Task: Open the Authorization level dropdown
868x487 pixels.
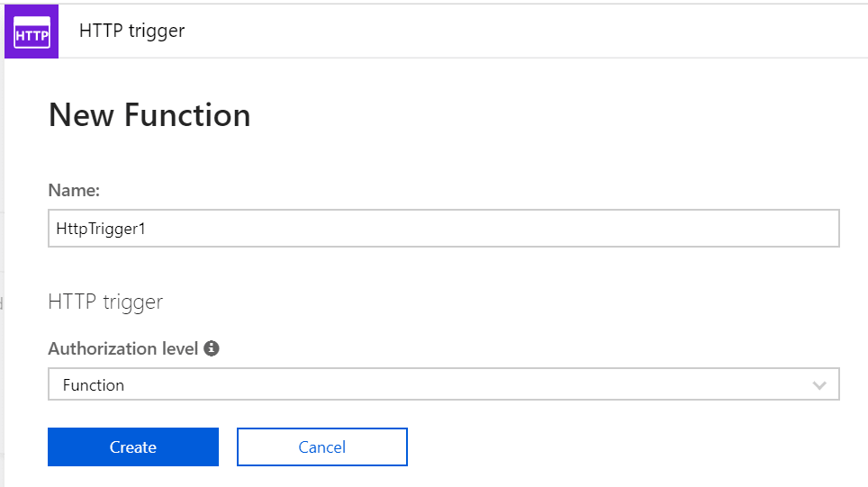Action: click(x=443, y=384)
